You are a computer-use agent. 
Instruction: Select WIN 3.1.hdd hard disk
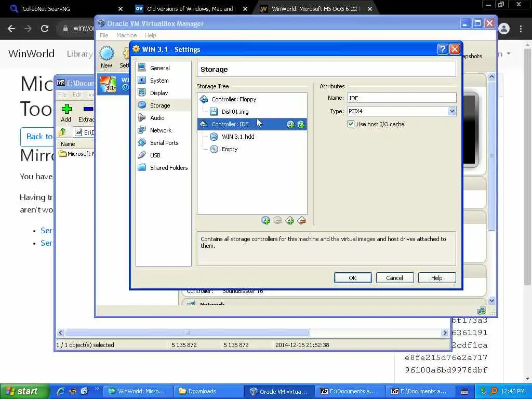[238, 137]
